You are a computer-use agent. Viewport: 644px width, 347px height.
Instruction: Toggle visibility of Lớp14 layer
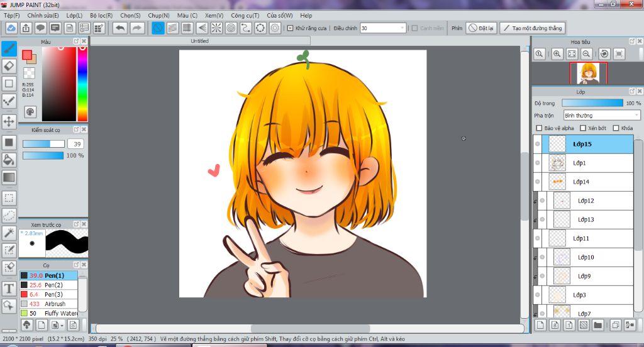pos(538,182)
